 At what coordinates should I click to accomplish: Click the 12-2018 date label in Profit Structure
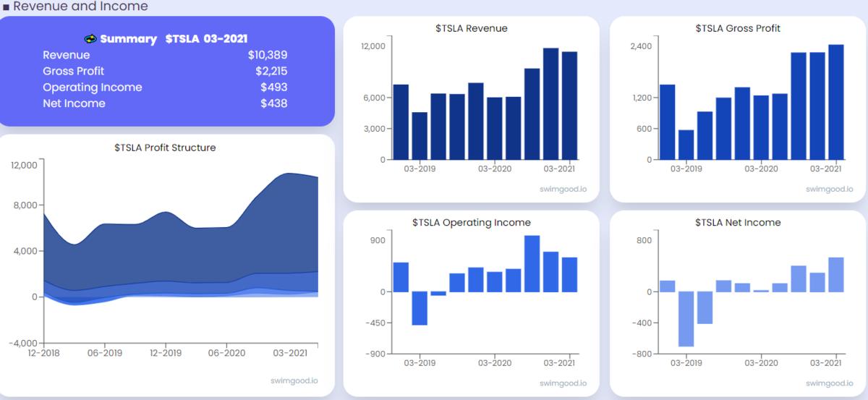[44, 353]
